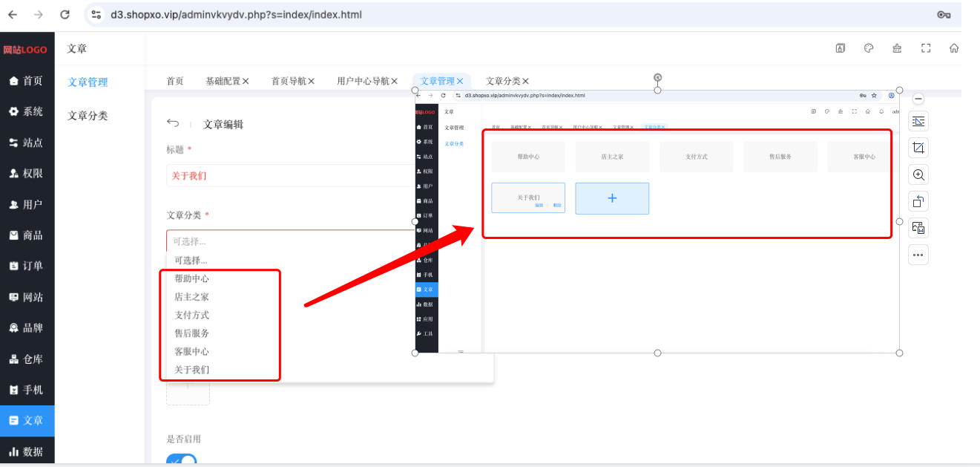The width and height of the screenshot is (980, 467).
Task: Open text wrap options for the image
Action: pos(918,122)
